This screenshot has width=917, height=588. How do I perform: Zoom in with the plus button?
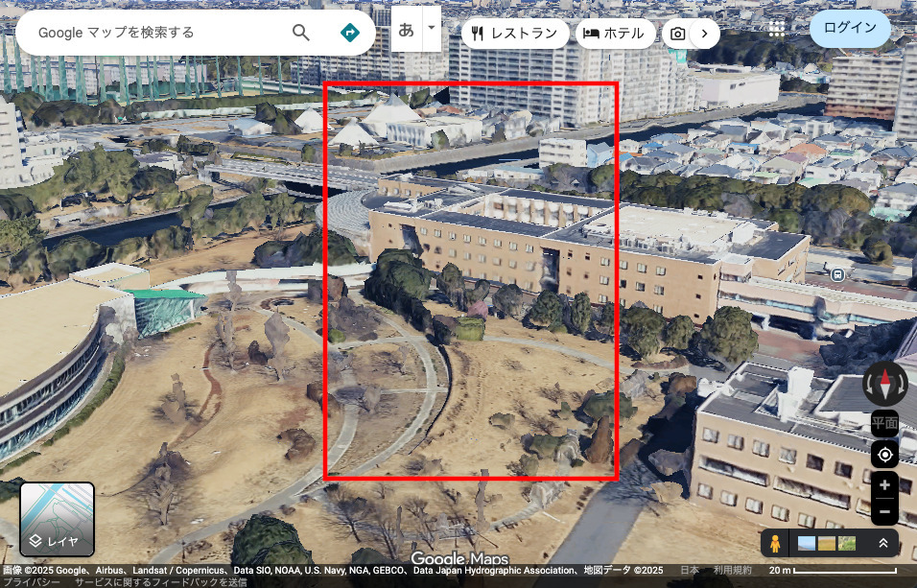pos(884,485)
